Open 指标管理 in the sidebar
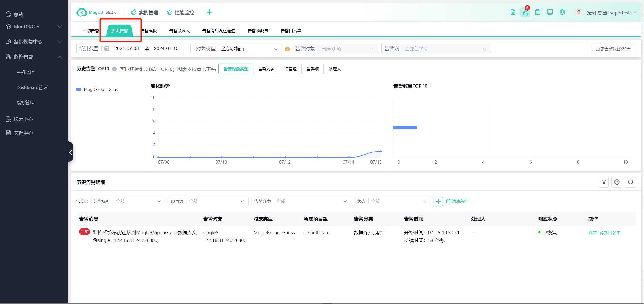This screenshot has height=304, width=644. click(25, 103)
